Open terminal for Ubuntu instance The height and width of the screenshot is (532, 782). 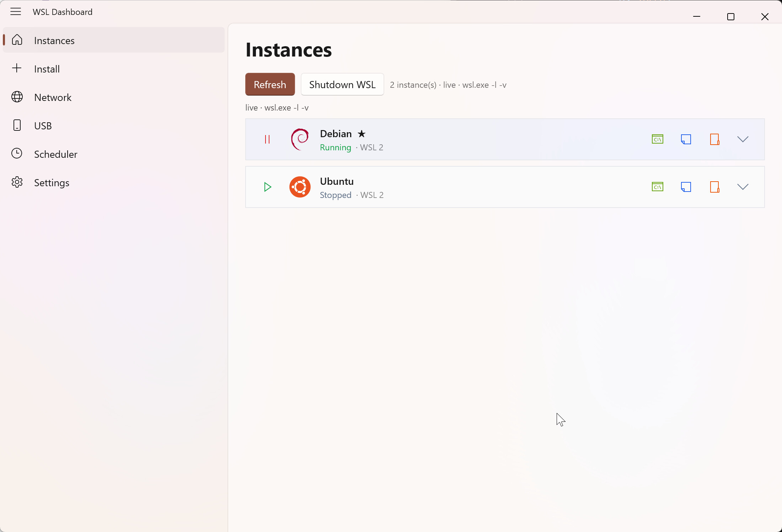[658, 187]
